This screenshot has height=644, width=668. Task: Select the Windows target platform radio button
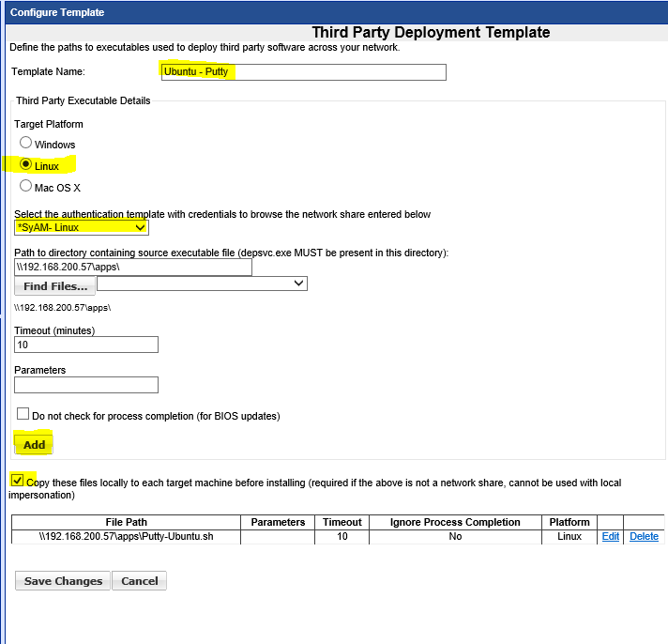[x=26, y=144]
